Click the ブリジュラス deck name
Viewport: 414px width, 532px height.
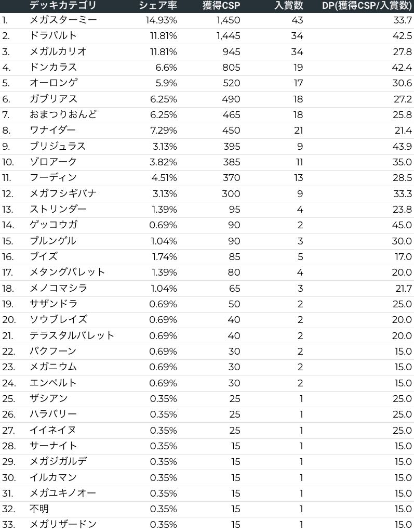click(58, 146)
